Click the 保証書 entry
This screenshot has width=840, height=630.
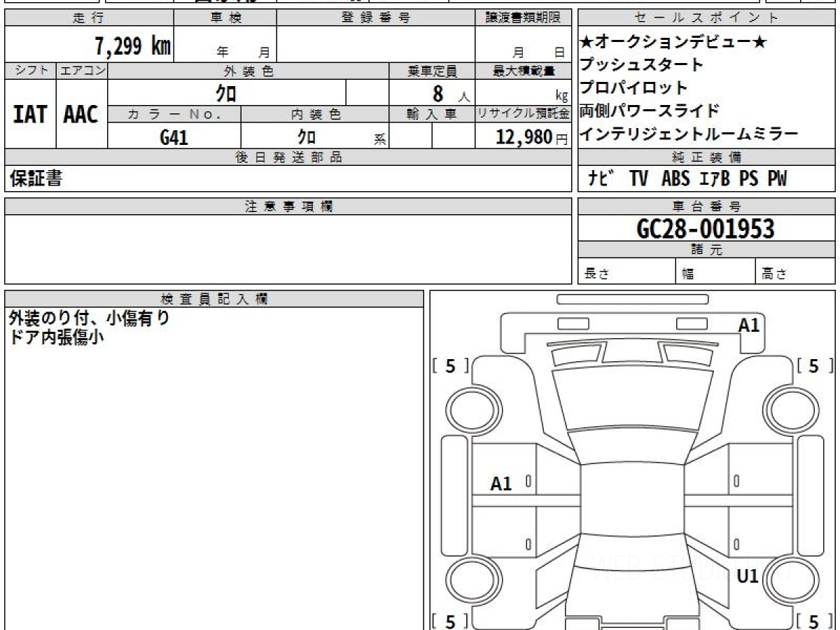click(x=36, y=178)
